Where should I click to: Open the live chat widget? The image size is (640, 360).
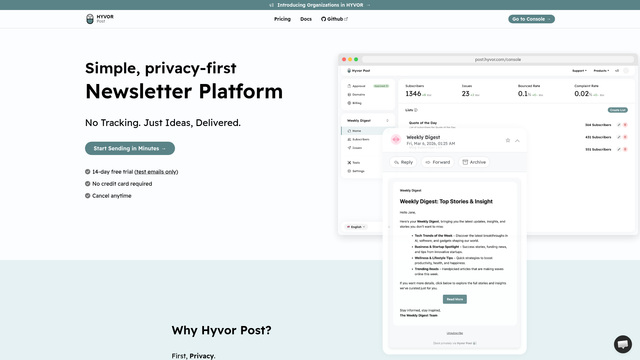pyautogui.click(x=622, y=344)
